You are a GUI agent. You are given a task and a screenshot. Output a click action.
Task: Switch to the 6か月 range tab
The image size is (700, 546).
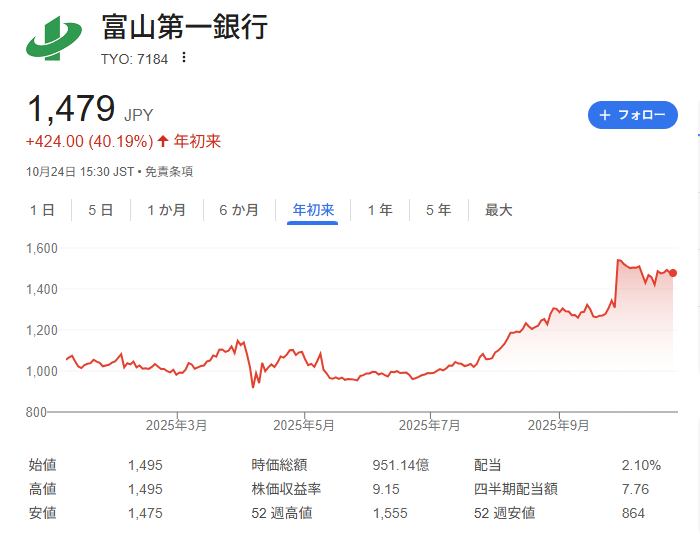[x=238, y=210]
